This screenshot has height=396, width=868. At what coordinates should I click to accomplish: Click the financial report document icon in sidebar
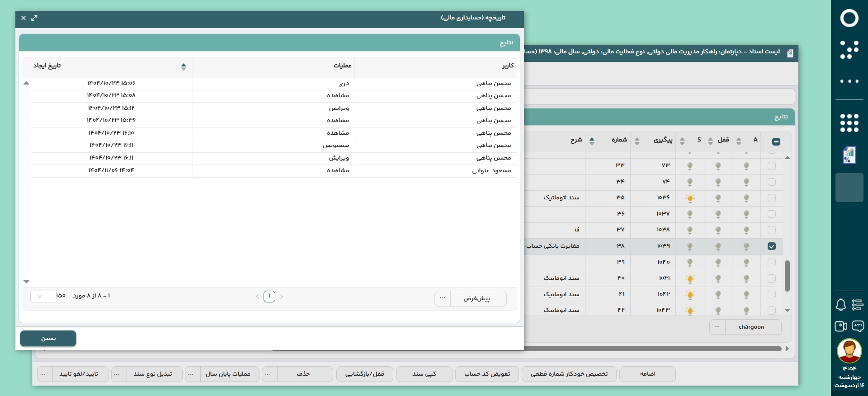[x=849, y=155]
